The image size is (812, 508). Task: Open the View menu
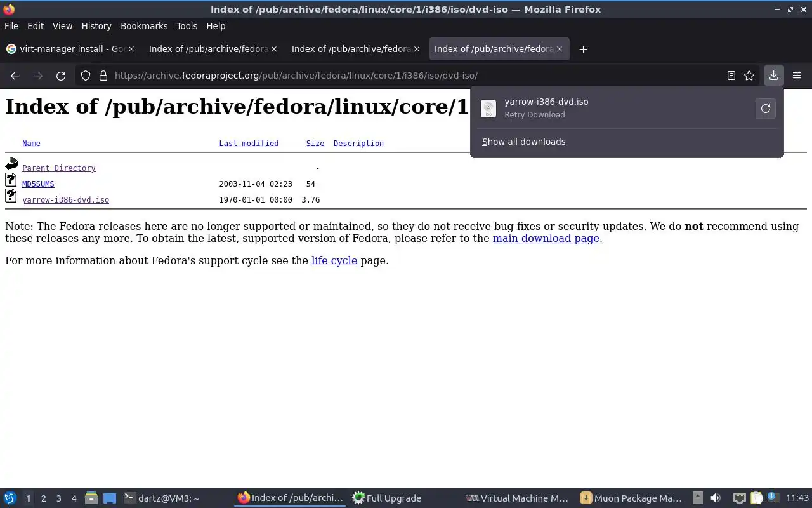point(62,26)
